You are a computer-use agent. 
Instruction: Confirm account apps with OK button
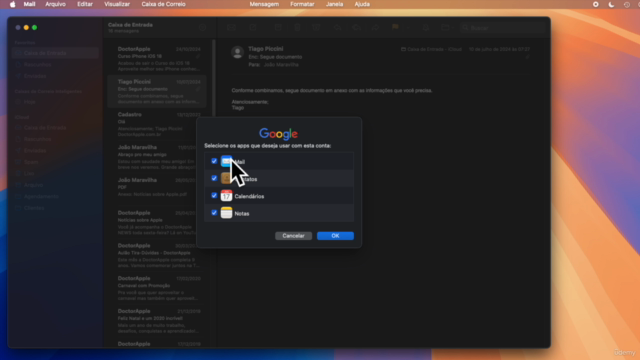pos(336,236)
